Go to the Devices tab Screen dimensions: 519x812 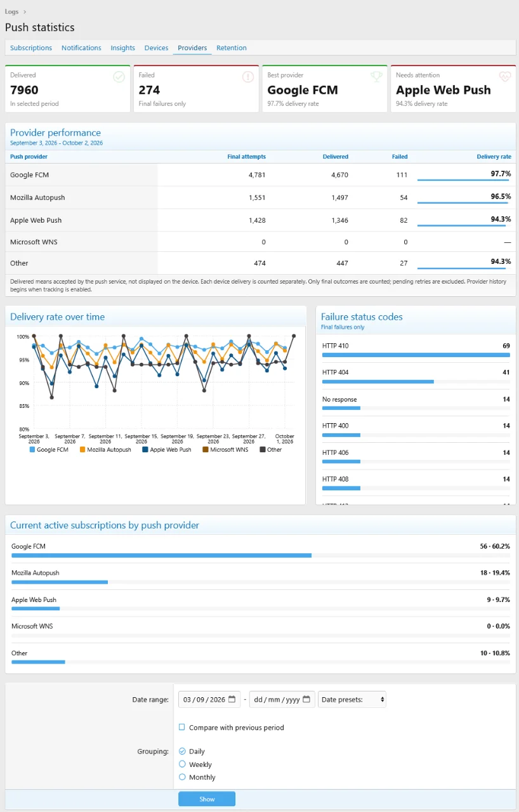point(156,48)
